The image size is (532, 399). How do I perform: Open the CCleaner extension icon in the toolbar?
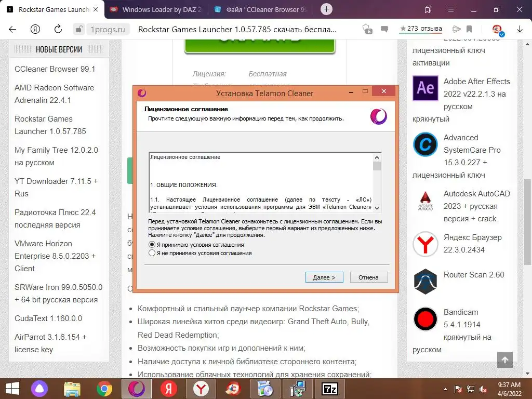click(498, 30)
